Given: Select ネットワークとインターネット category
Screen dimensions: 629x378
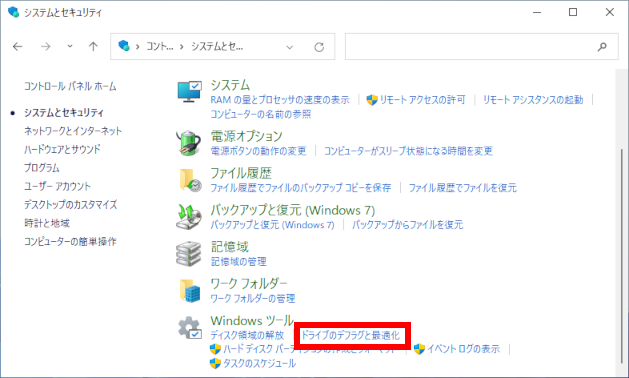Looking at the screenshot, I should (73, 131).
